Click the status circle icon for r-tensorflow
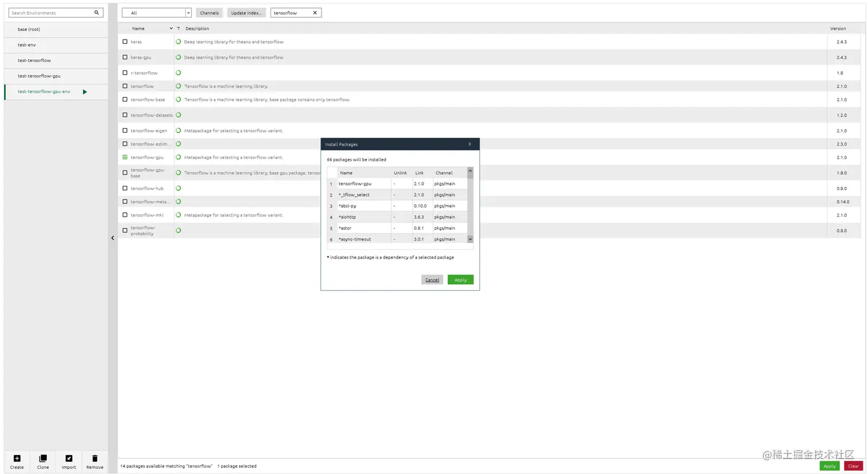The height and width of the screenshot is (474, 868). (178, 73)
